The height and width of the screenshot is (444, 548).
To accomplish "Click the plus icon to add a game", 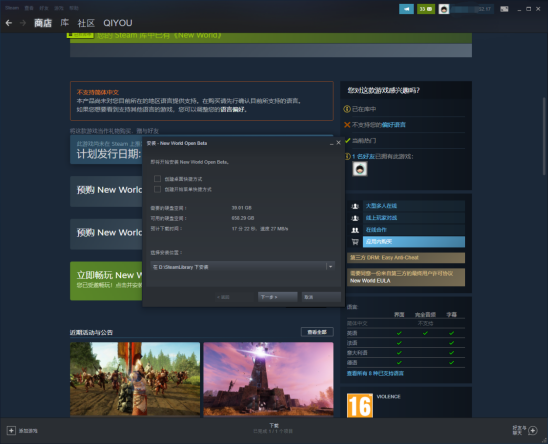I will (x=11, y=430).
